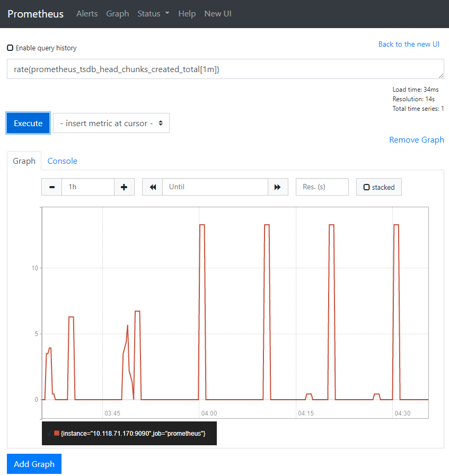Click the forward end-time double-arrow button
Image resolution: width=449 pixels, height=476 pixels.
coord(278,187)
